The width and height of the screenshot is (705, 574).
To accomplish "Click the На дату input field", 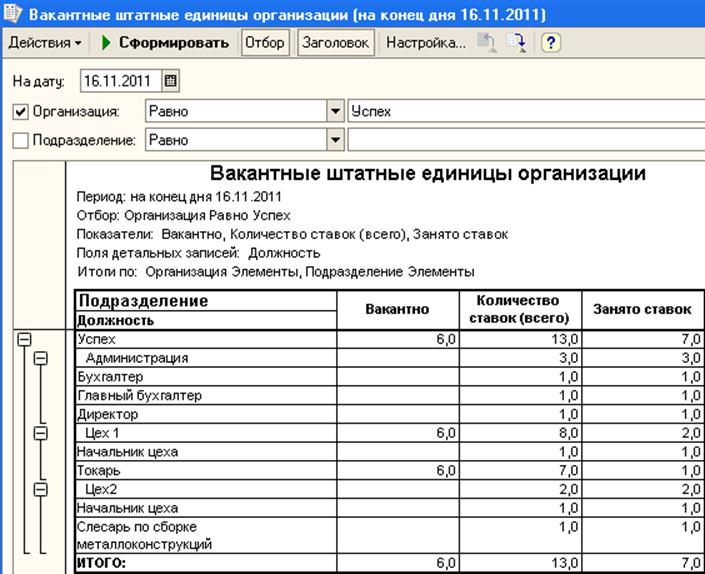I will tap(121, 81).
